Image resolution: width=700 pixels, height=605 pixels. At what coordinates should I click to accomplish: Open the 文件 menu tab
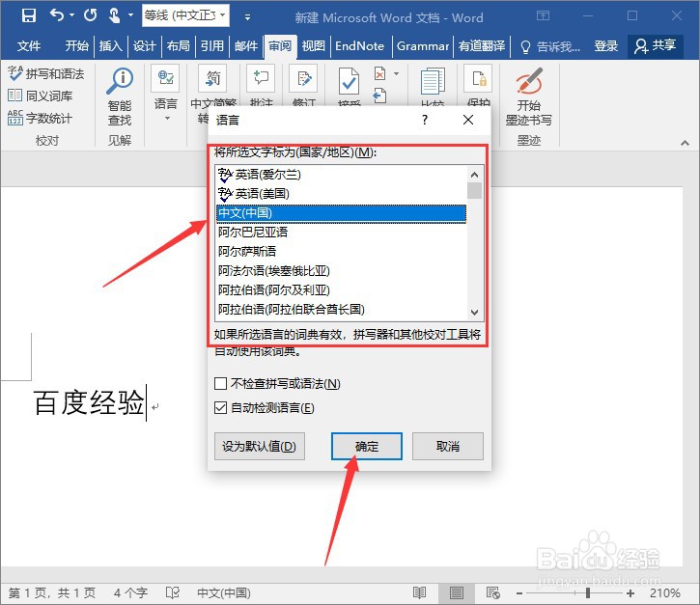pyautogui.click(x=29, y=46)
